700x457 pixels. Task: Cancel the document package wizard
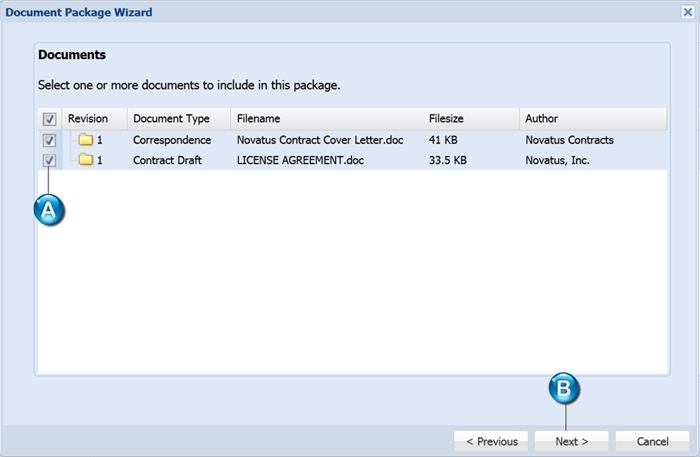pos(652,441)
